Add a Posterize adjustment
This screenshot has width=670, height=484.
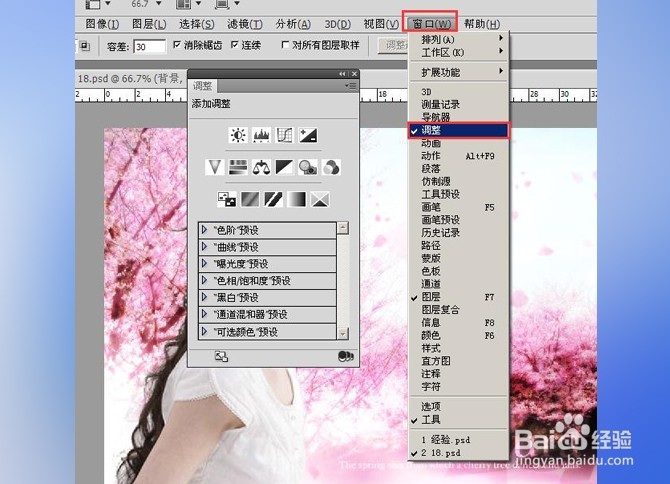(x=250, y=199)
